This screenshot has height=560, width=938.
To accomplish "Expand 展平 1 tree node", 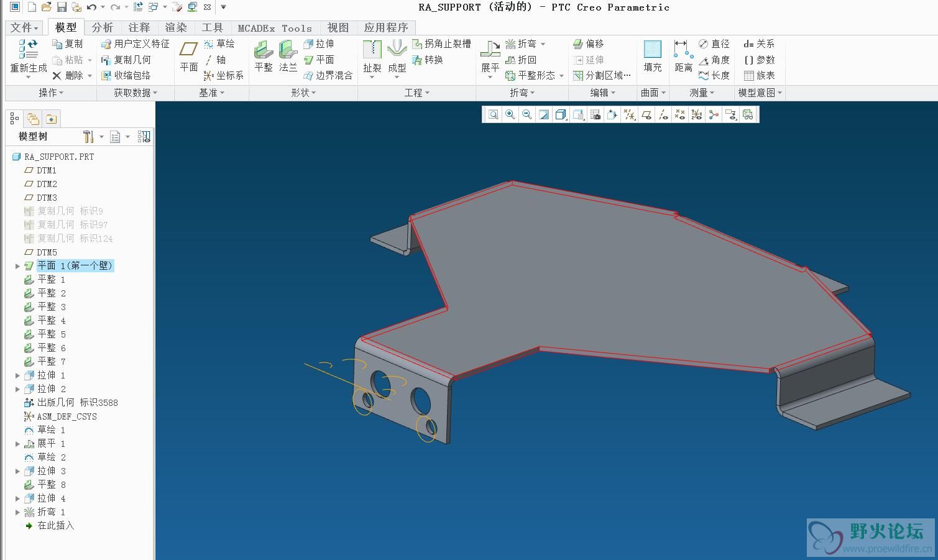I will click(17, 444).
